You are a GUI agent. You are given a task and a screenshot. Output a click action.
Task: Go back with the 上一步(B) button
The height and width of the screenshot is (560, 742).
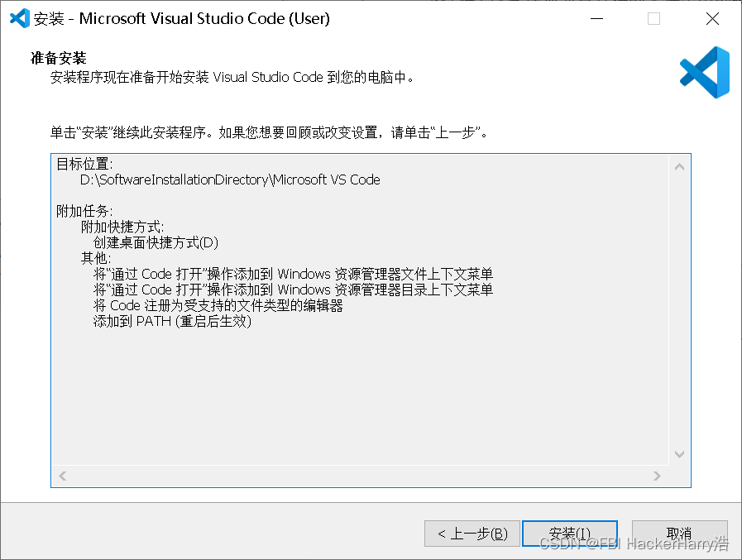pyautogui.click(x=472, y=534)
